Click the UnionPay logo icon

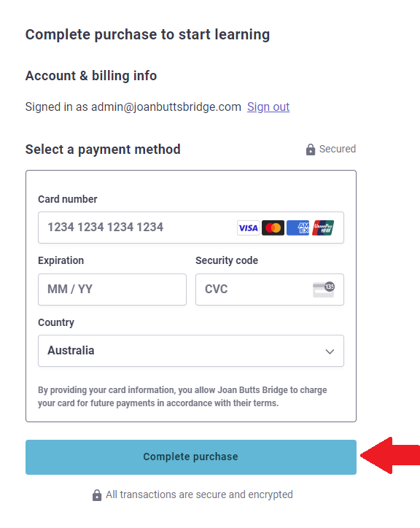[x=323, y=228]
